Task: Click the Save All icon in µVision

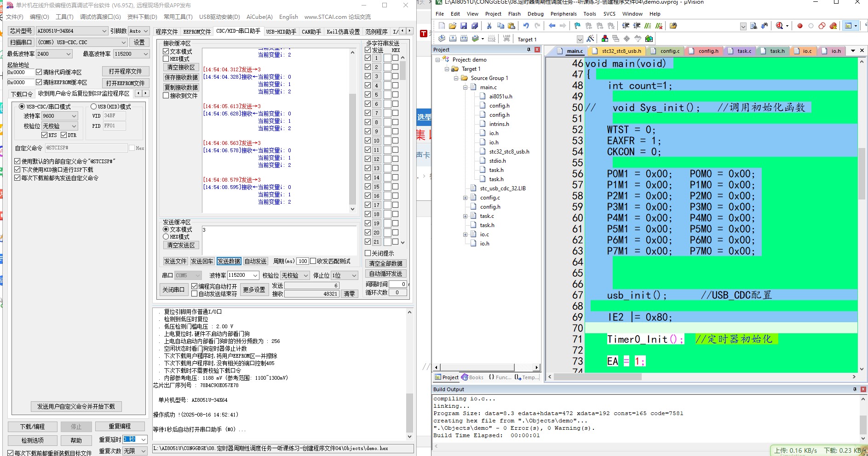Action: (x=475, y=26)
